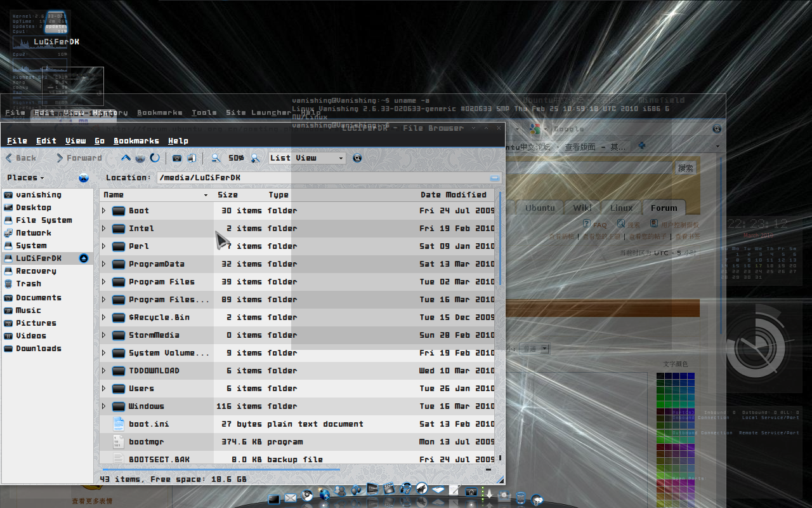Launch the clapperboard video player dock icon
Viewport: 812px width, 508px height.
(x=389, y=488)
